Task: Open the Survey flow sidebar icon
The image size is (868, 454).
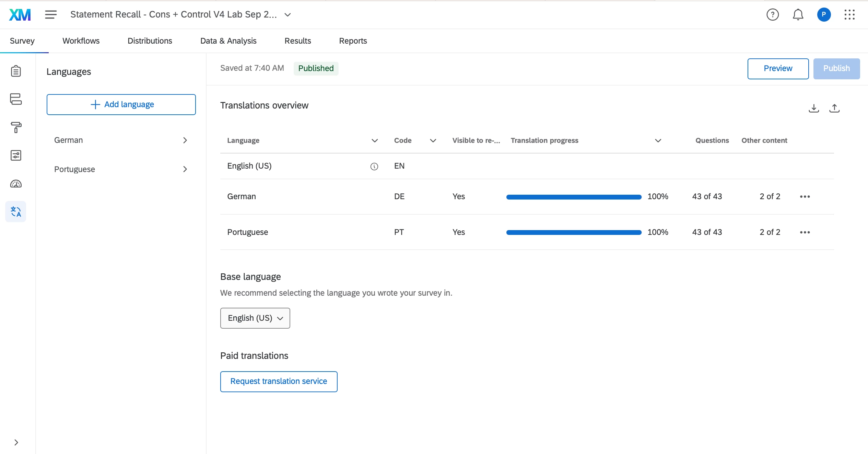Action: (16, 99)
